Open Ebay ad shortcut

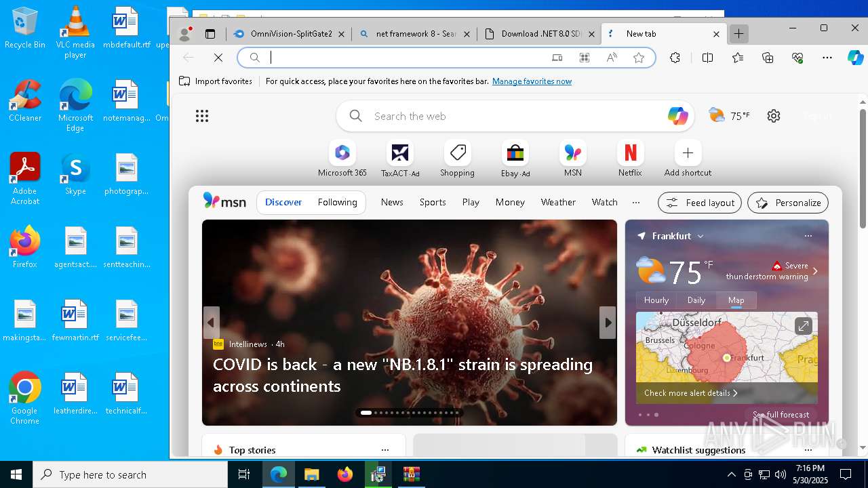point(515,159)
